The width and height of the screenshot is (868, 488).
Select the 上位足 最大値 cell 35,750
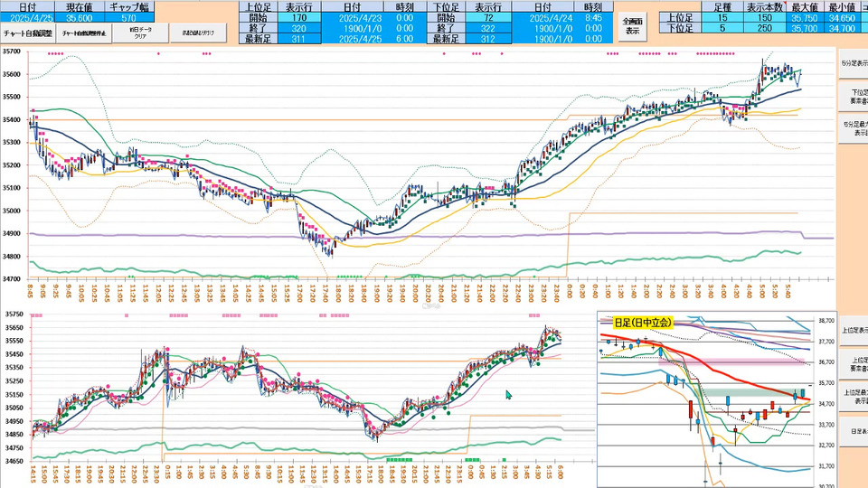coord(805,18)
